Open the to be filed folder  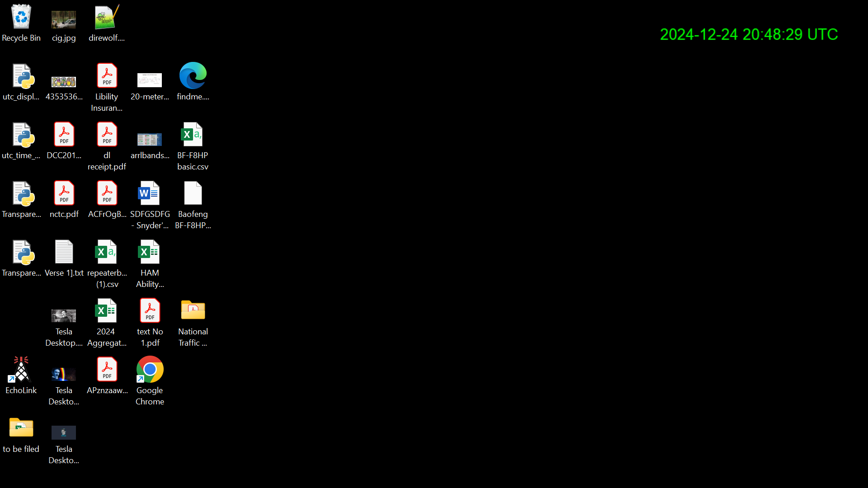[x=21, y=435]
